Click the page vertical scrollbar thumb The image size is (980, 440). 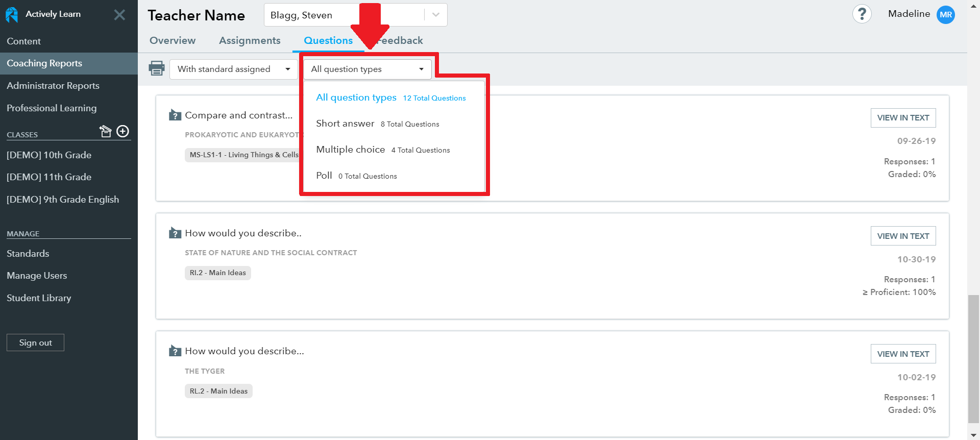(x=974, y=359)
